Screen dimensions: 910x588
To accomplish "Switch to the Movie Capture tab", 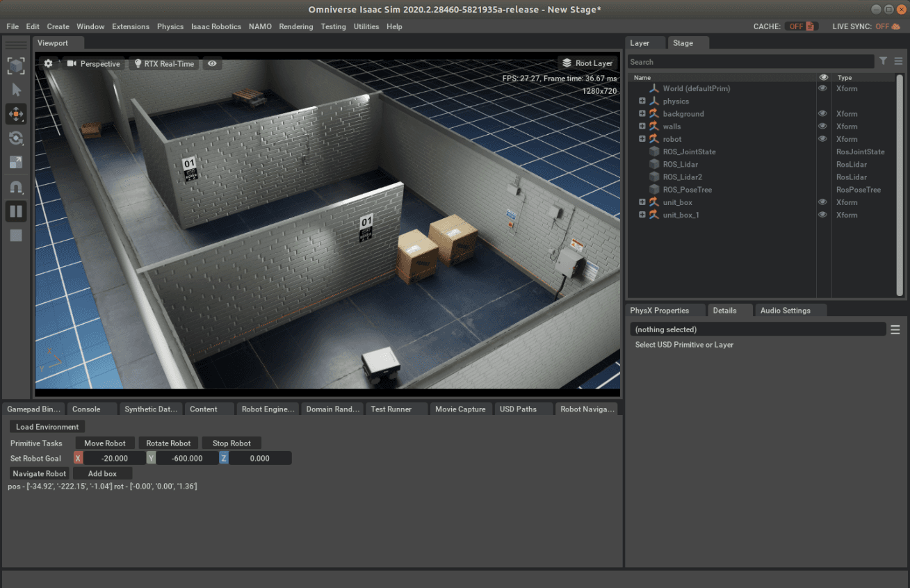I will (462, 409).
